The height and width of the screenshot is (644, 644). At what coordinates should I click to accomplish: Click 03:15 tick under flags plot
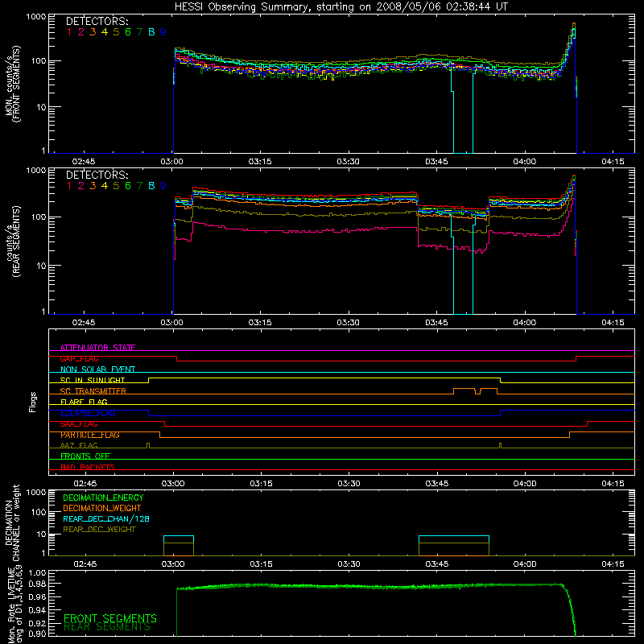261,484
